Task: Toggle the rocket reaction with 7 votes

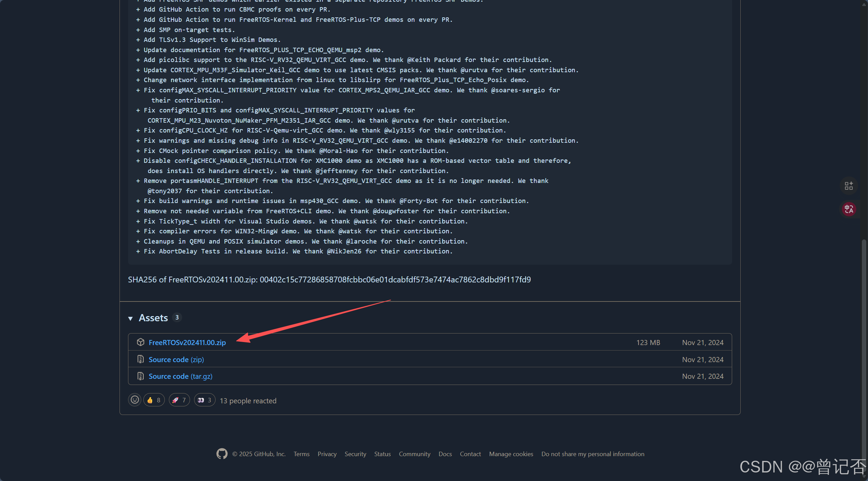Action: [179, 400]
